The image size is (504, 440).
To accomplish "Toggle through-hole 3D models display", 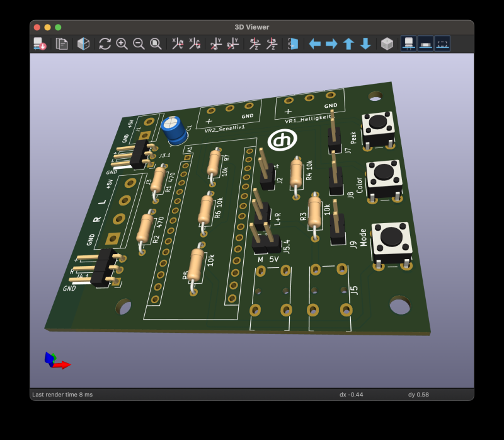I will click(408, 43).
